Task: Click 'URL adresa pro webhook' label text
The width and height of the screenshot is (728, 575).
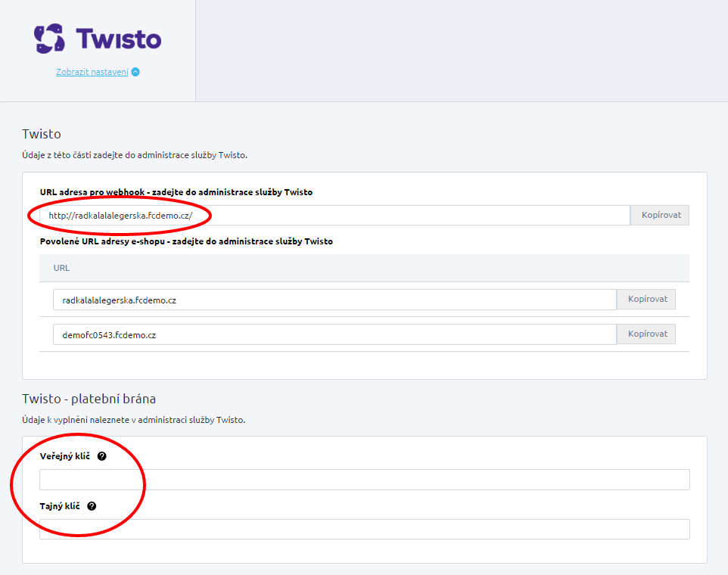Action: 176,192
